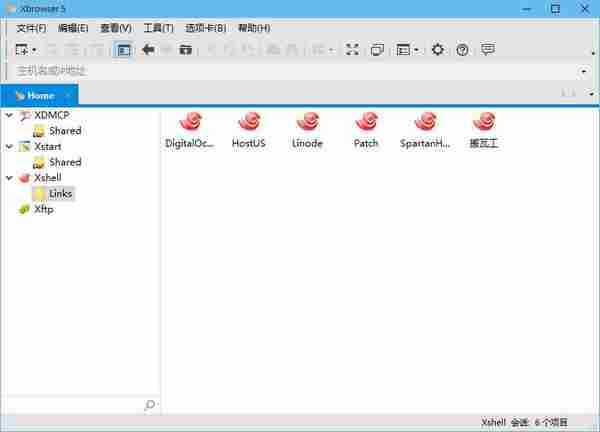The height and width of the screenshot is (432, 600).
Task: Collapse the Xshell tree node
Action: pyautogui.click(x=10, y=177)
